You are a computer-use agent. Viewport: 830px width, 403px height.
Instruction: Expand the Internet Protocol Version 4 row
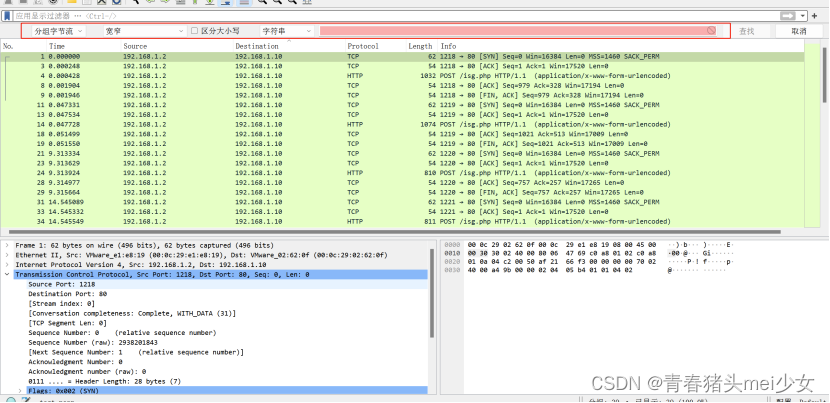click(6, 265)
